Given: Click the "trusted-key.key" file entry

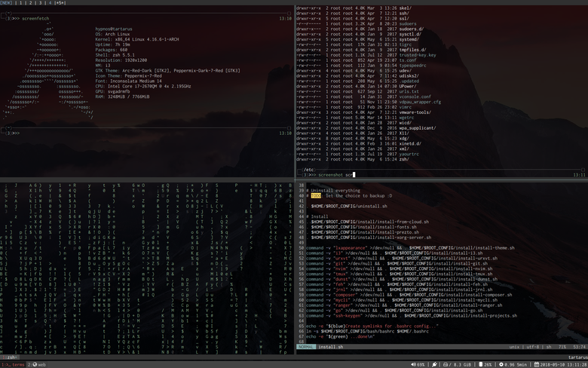Looking at the screenshot, I should [x=418, y=55].
